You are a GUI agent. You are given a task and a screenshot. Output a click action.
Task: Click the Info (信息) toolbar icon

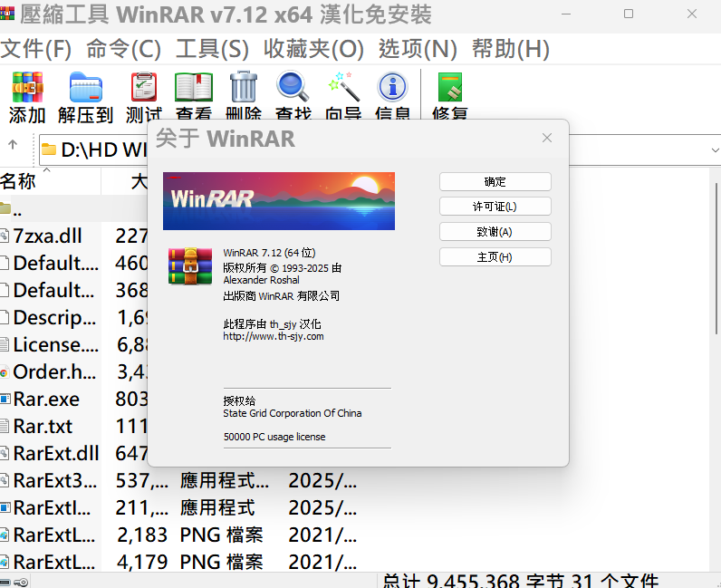pyautogui.click(x=392, y=86)
